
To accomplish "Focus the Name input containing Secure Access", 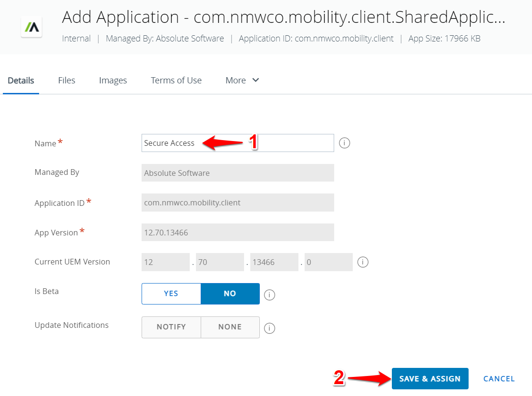I will tap(237, 143).
